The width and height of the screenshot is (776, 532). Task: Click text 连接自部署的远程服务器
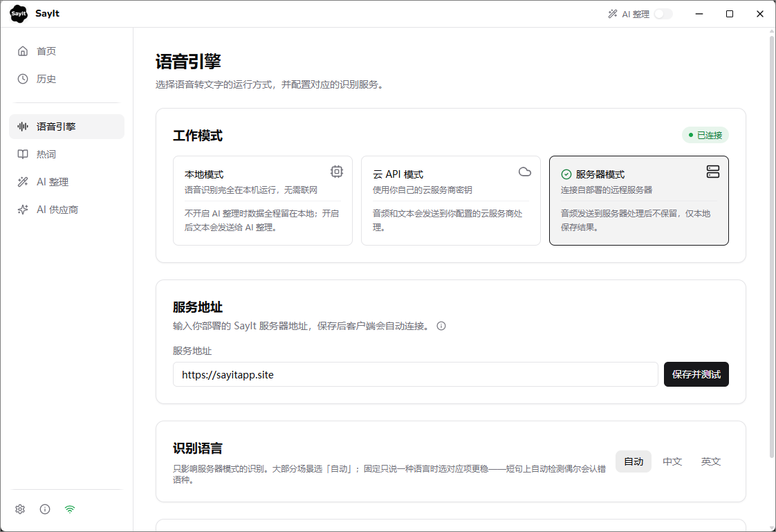[607, 190]
